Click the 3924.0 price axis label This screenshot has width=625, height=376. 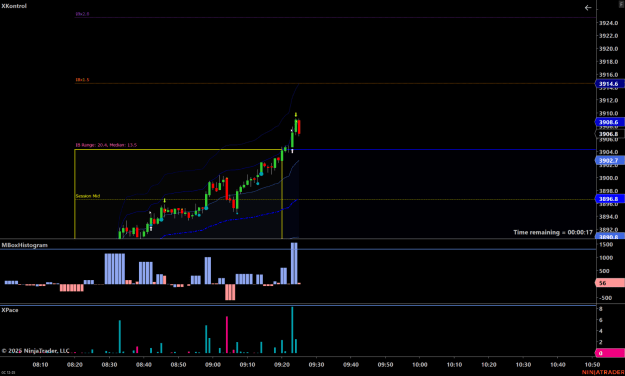click(x=609, y=23)
